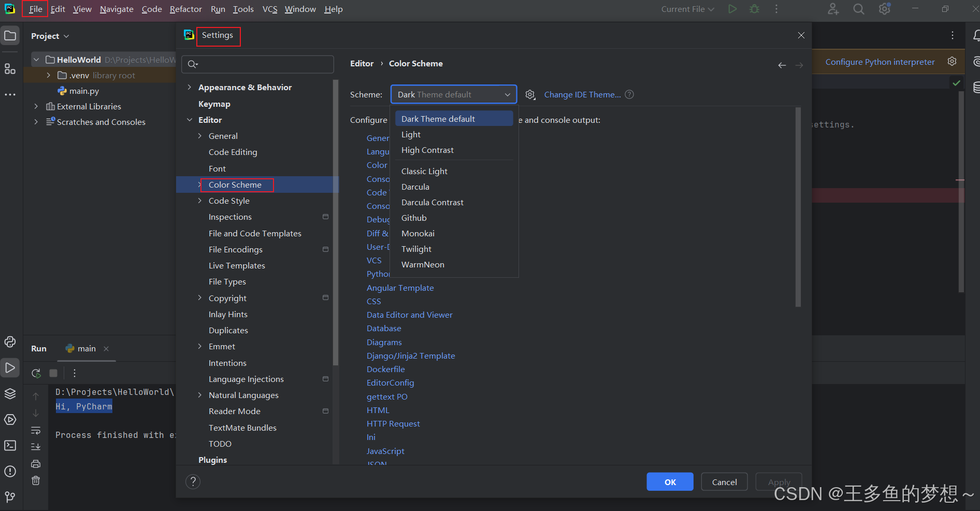
Task: Select Inspections in settings tree
Action: [x=230, y=217]
